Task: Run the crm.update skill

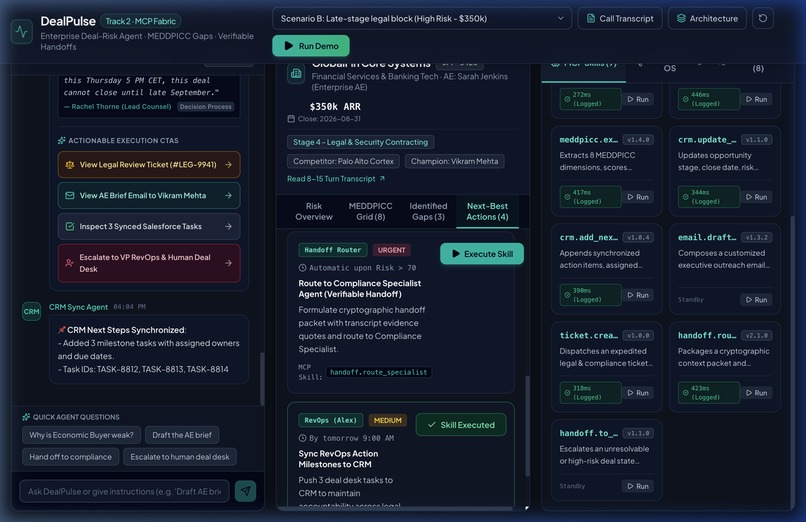Action: [757, 197]
